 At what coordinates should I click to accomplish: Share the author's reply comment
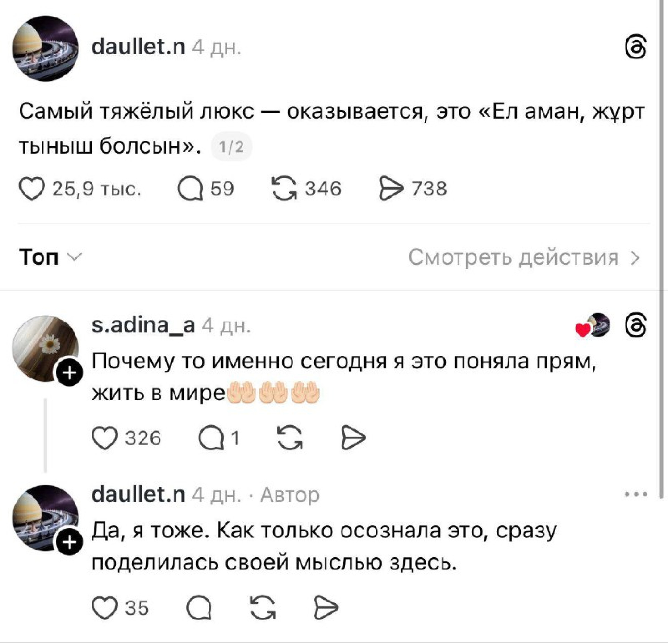(x=326, y=608)
